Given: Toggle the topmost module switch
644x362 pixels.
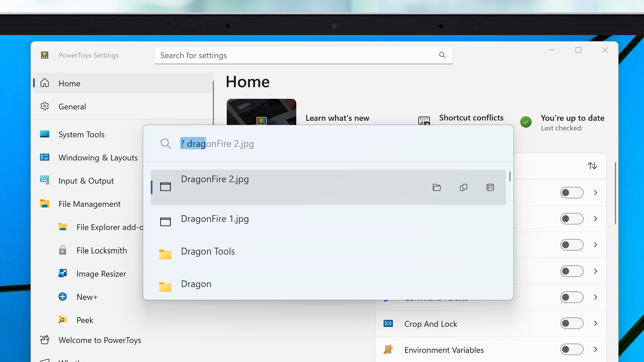Looking at the screenshot, I should [x=572, y=193].
